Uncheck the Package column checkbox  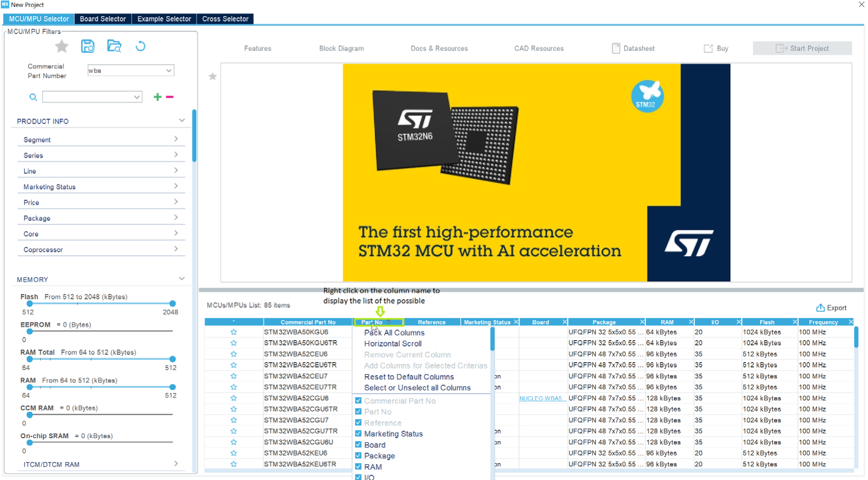pos(359,455)
